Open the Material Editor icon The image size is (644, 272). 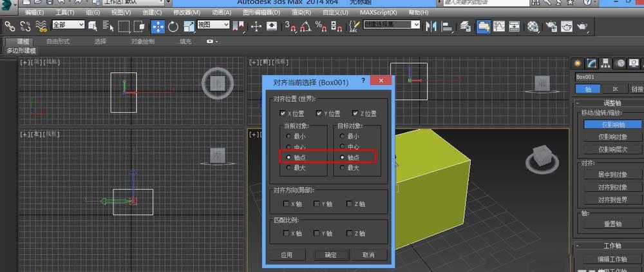[533, 26]
